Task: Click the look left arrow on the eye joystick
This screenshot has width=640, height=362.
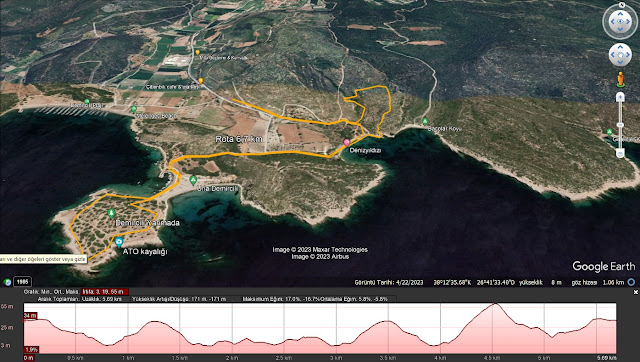Action: (612, 21)
